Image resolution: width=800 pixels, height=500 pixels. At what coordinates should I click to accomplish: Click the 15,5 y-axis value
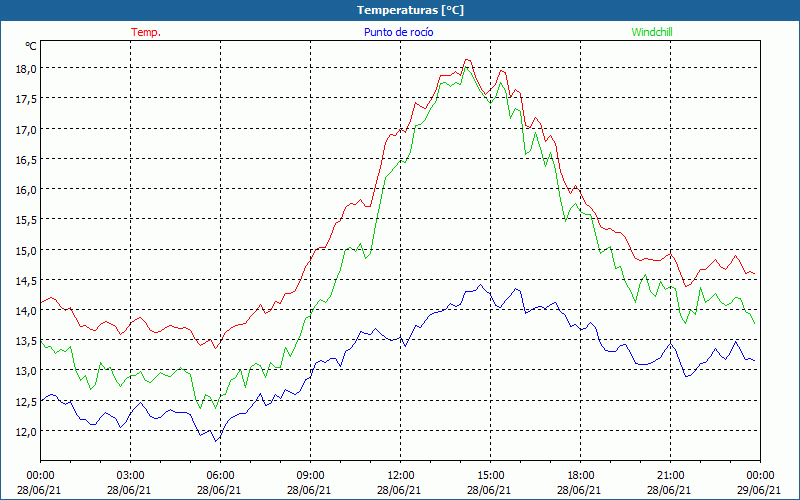pos(26,219)
